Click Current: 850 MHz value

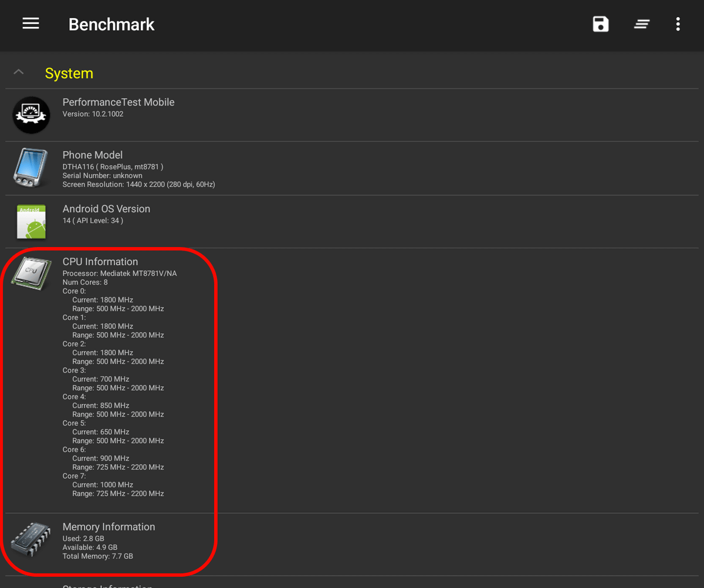coord(101,405)
